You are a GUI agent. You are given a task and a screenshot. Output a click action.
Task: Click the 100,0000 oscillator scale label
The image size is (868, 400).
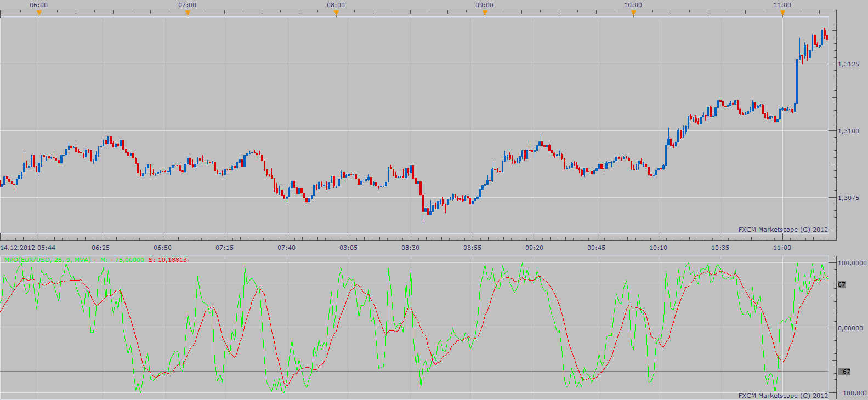coord(852,263)
